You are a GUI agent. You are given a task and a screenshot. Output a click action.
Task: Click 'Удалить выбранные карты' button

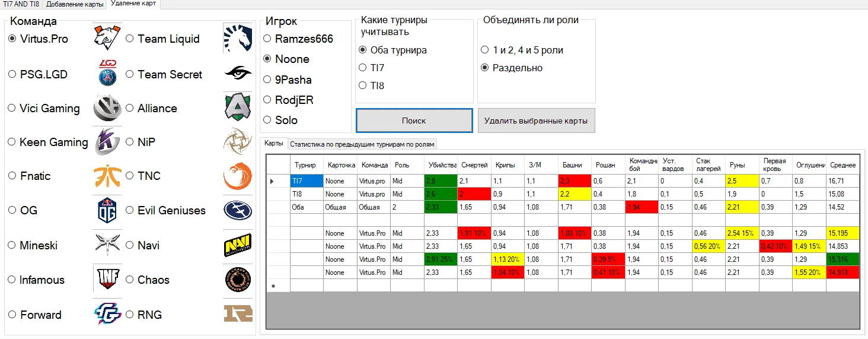click(x=536, y=121)
